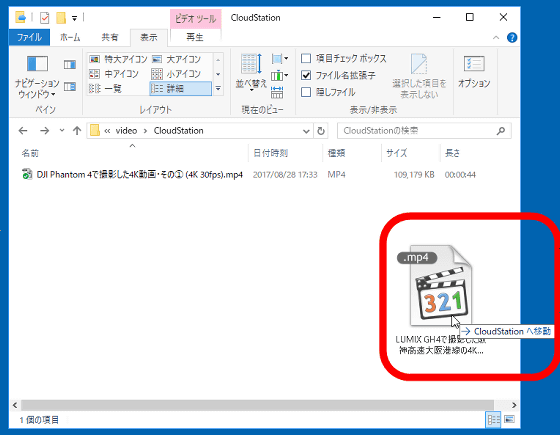This screenshot has height=435, width=560.
Task: Open the 再生 ribbon tab
Action: click(195, 37)
